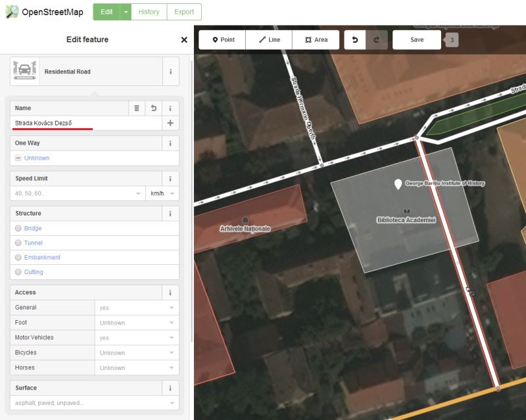The image size is (526, 420).
Task: Switch to the Export tab
Action: tap(184, 12)
